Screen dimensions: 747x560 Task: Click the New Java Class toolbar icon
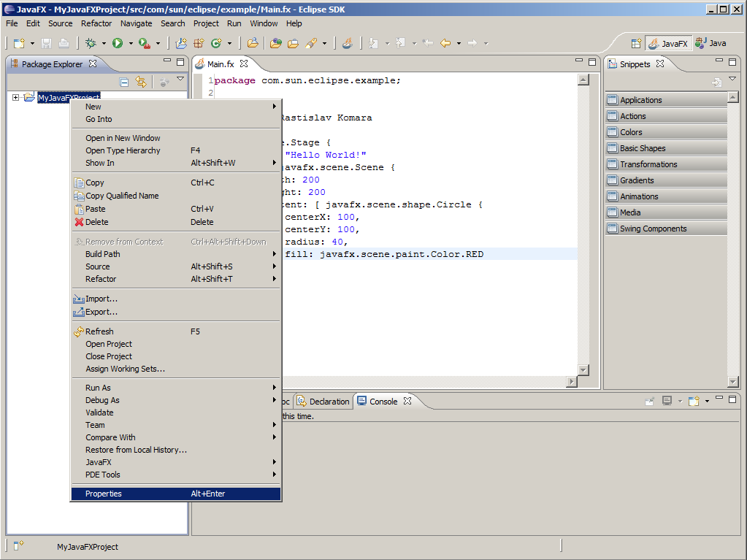click(x=216, y=44)
